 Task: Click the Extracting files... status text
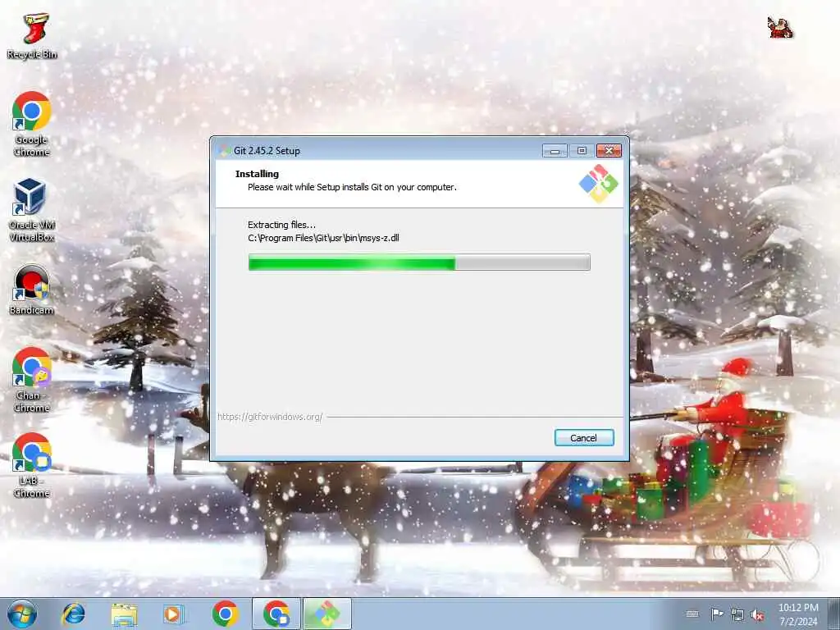click(282, 225)
